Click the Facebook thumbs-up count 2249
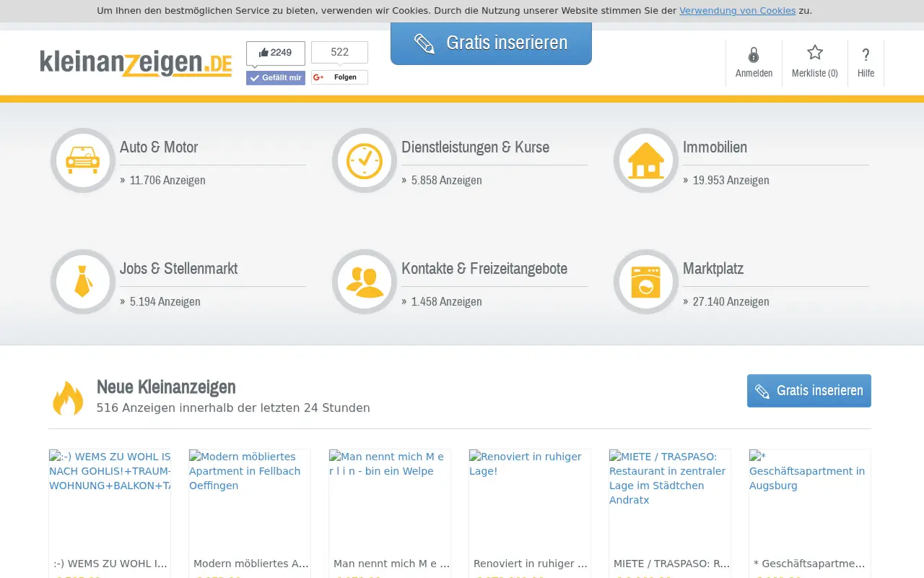 276,53
